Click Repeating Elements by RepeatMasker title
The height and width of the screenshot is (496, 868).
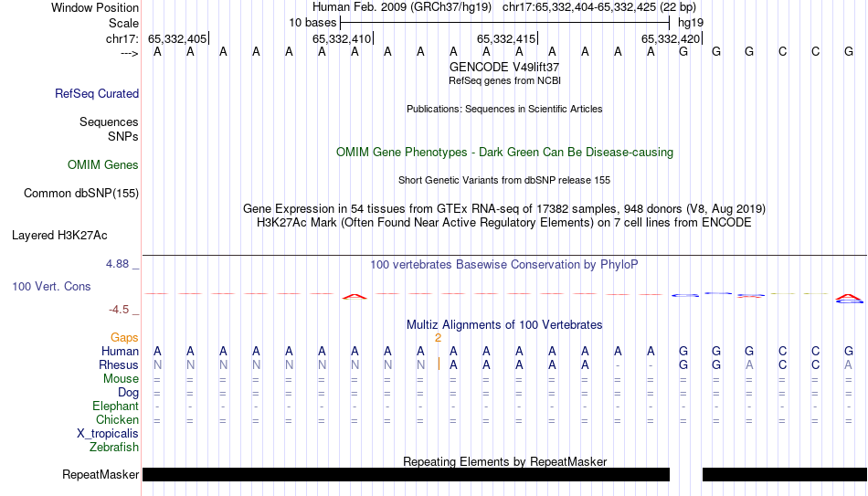504,461
